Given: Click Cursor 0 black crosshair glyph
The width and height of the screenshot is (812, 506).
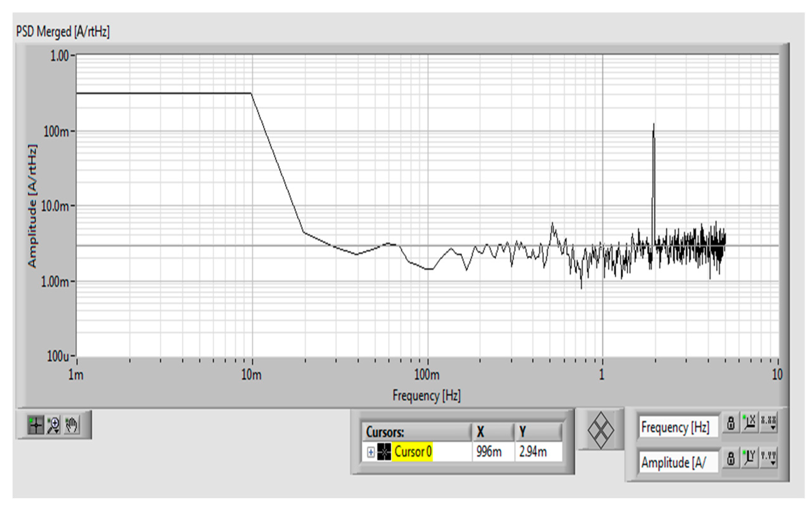Looking at the screenshot, I should (384, 452).
